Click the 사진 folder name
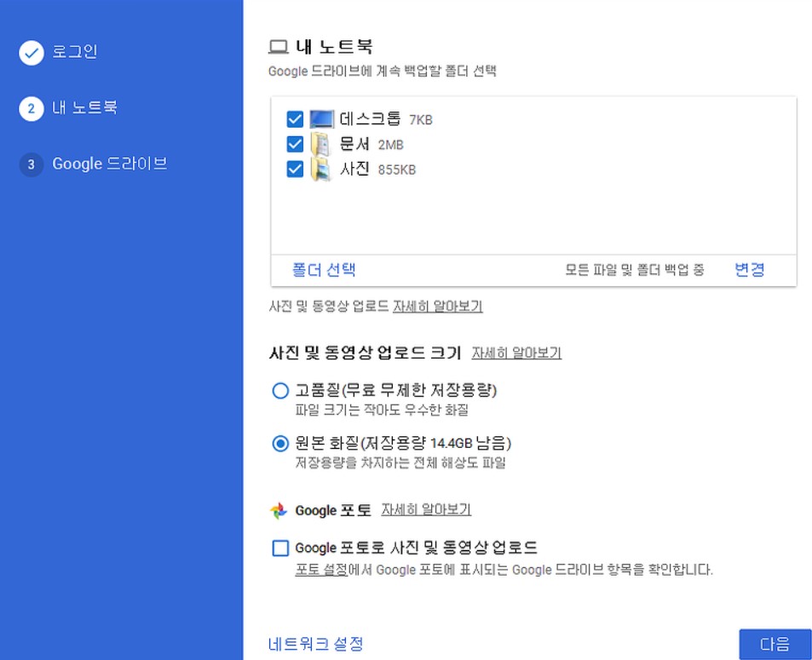This screenshot has height=660, width=812. click(354, 169)
